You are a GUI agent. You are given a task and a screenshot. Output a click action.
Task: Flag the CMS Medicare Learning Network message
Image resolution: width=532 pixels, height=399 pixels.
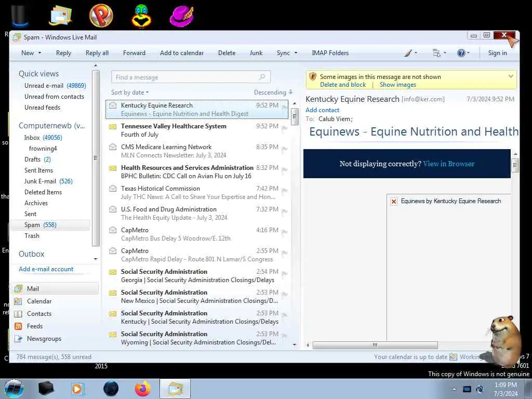pyautogui.click(x=284, y=149)
